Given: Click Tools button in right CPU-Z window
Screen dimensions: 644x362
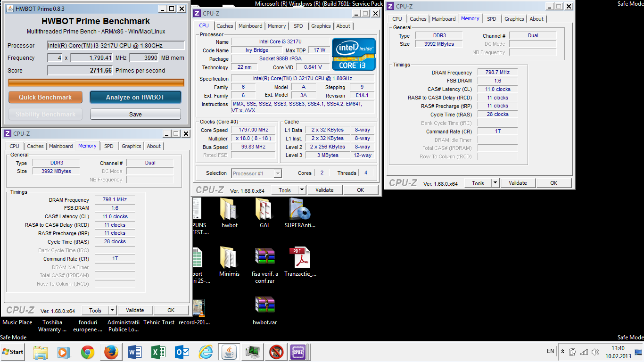Looking at the screenshot, I should [x=478, y=183].
